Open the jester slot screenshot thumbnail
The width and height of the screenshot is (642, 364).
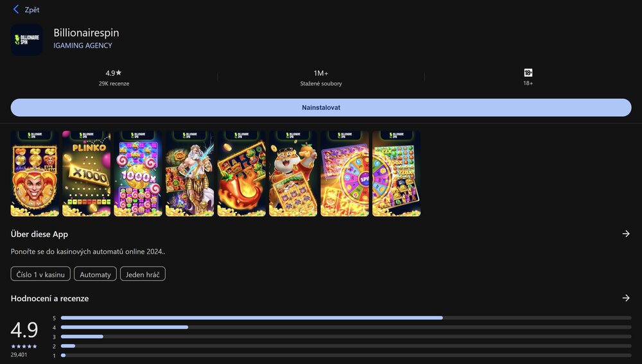[x=35, y=173]
